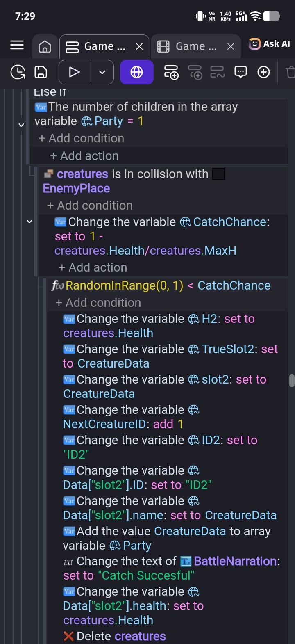Open the hamburger main menu
Viewport: 295px width, 644px height.
[x=17, y=45]
